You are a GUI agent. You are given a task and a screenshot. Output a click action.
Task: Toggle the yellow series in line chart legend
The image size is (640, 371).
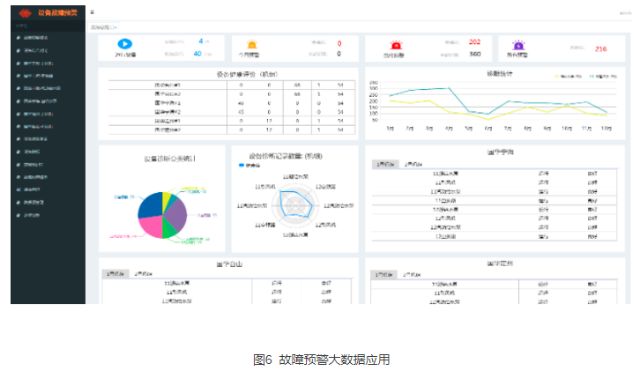click(x=567, y=76)
